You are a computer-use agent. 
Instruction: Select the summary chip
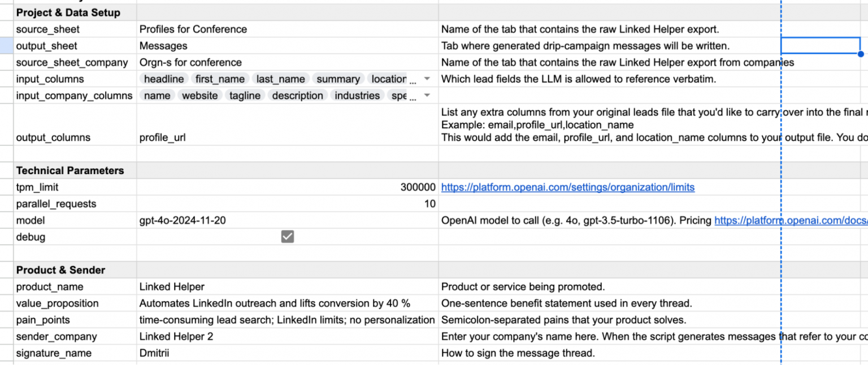pyautogui.click(x=338, y=79)
